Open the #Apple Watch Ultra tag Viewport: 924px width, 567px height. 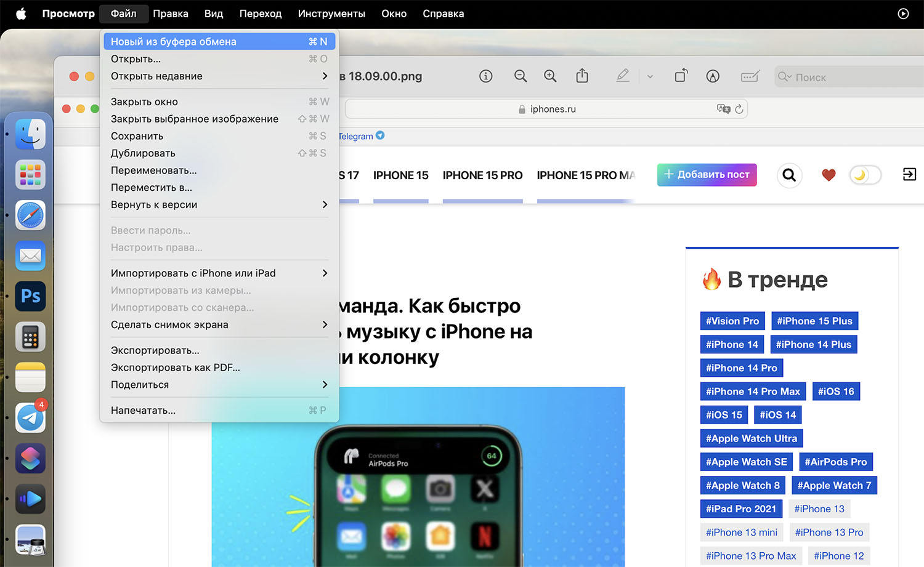point(752,438)
